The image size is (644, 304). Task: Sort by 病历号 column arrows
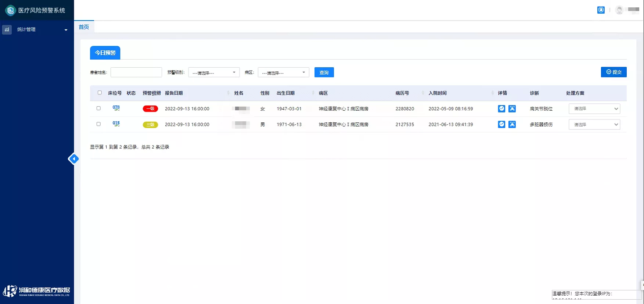coord(423,93)
